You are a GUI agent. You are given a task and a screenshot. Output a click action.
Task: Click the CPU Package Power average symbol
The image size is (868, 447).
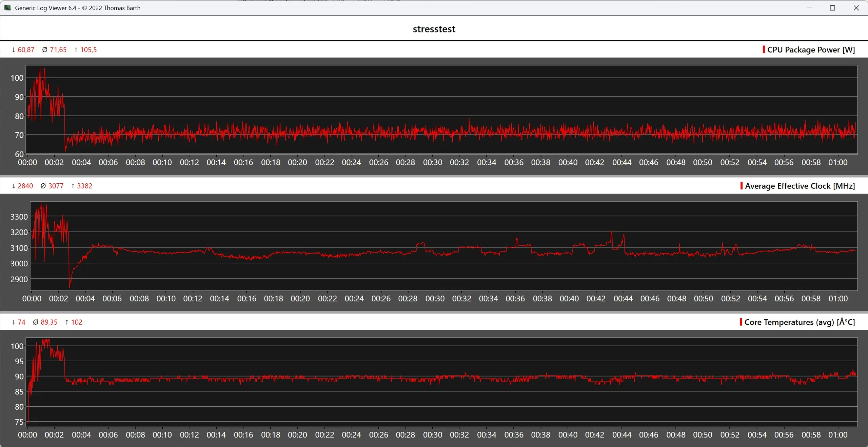[x=44, y=50]
